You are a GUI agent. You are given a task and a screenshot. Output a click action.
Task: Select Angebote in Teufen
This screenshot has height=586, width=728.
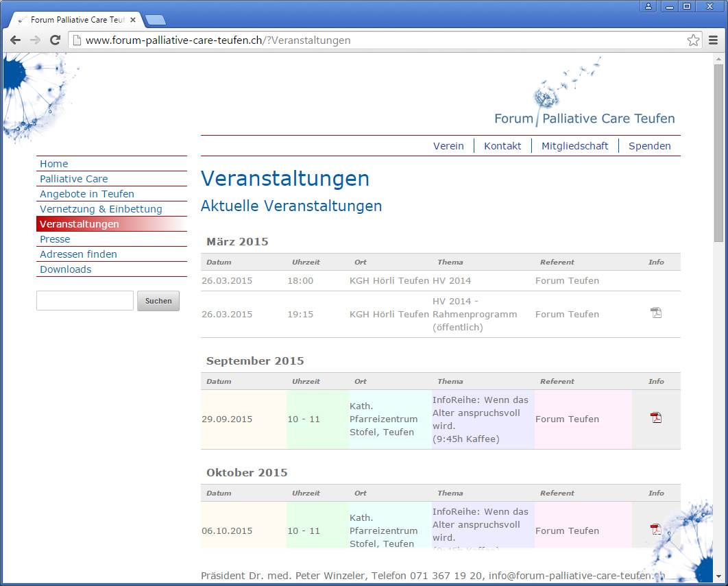coord(87,194)
